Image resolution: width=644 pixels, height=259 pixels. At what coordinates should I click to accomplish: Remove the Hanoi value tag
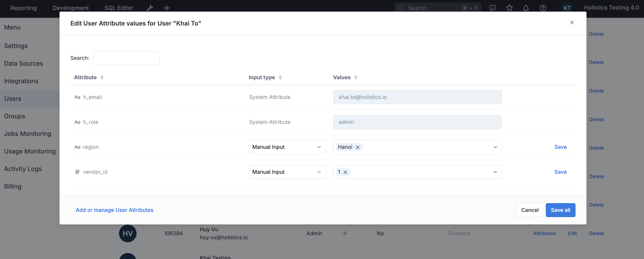click(x=358, y=147)
